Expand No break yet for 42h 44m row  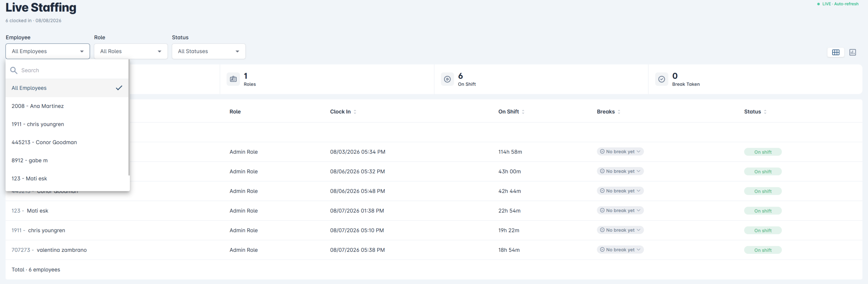[620, 191]
